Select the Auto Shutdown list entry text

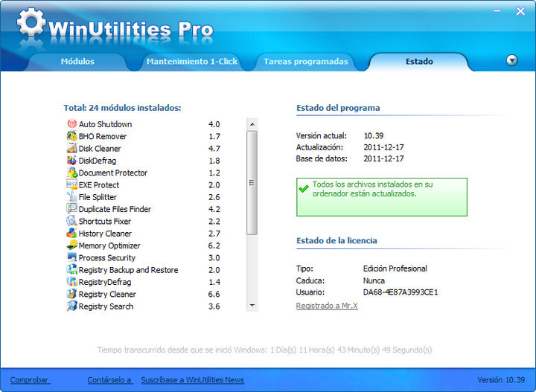(105, 124)
